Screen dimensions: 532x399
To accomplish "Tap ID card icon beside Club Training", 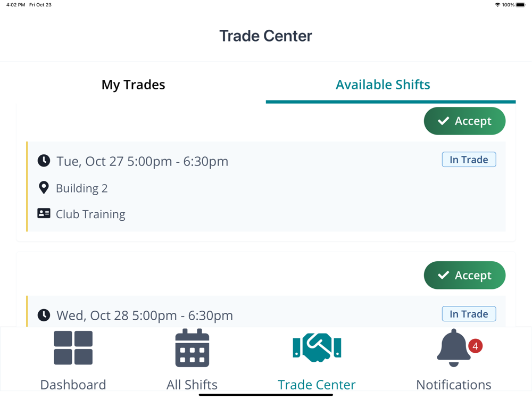I will coord(44,213).
